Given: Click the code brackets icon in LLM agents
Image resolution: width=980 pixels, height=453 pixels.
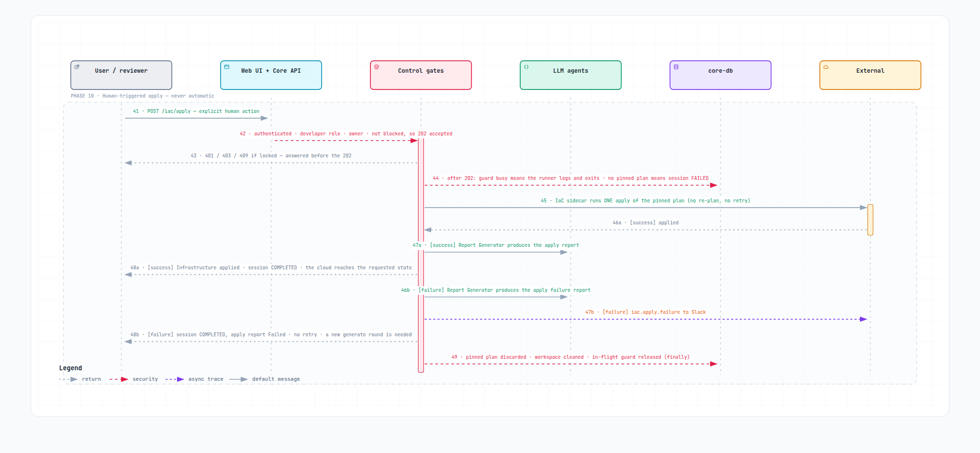Looking at the screenshot, I should (526, 67).
